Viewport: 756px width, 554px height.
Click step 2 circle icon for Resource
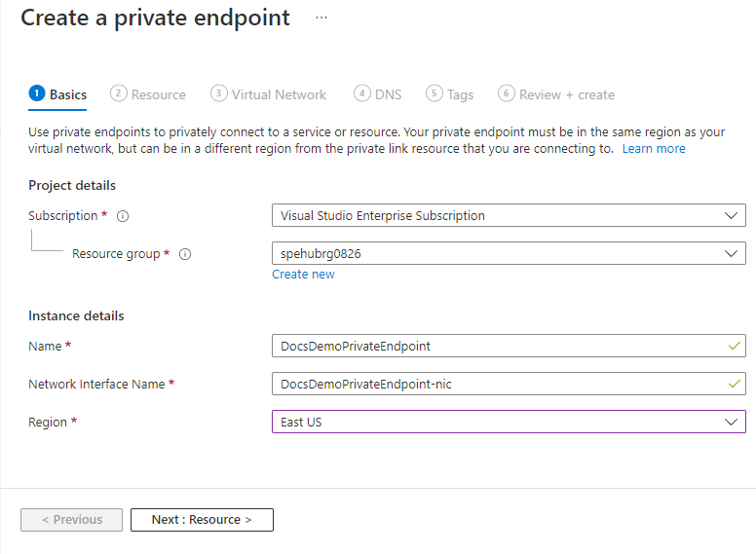pyautogui.click(x=119, y=93)
